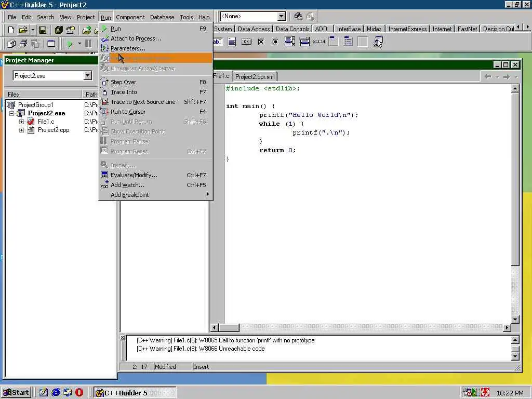Click the C++Builder 5 taskbar button
This screenshot has width=532, height=399.
135,393
